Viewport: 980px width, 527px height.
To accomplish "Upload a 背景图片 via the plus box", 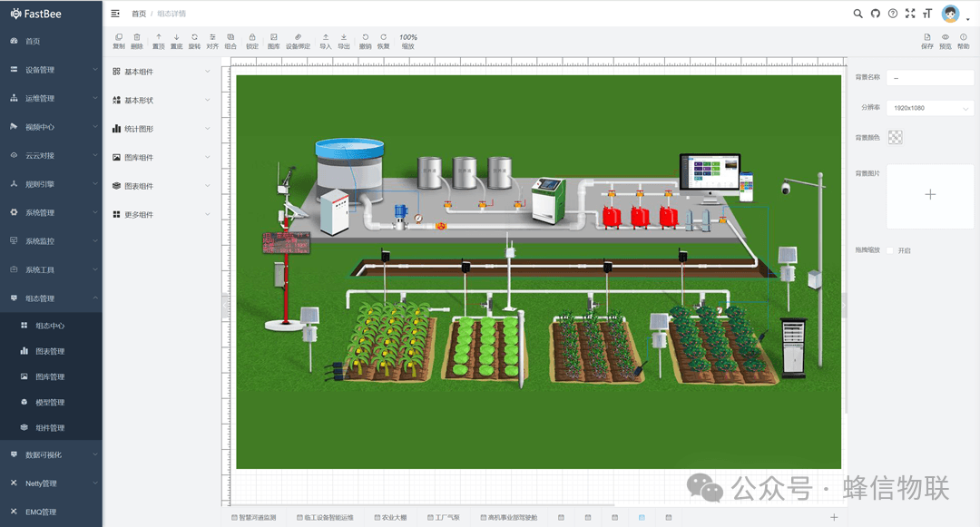I will pos(930,195).
